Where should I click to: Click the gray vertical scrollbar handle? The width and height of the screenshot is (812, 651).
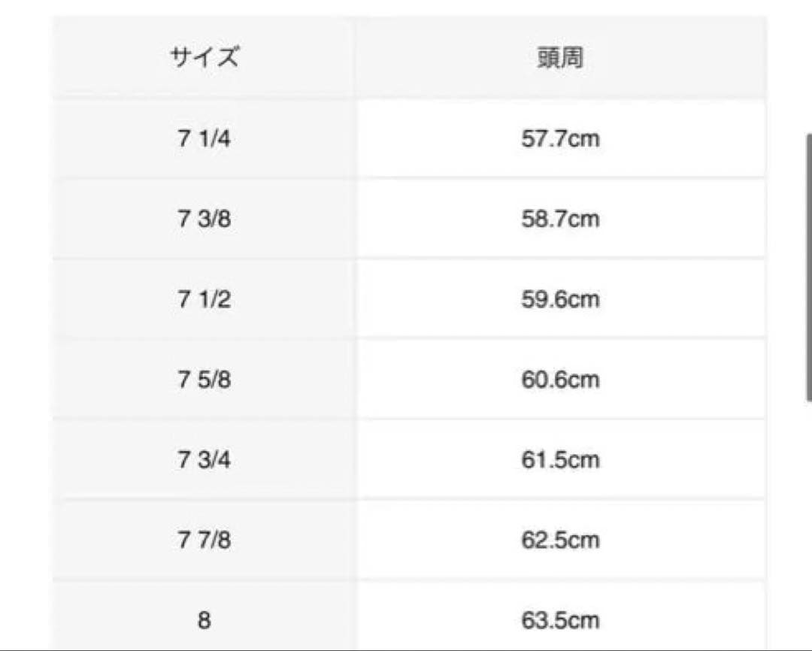coord(808,267)
